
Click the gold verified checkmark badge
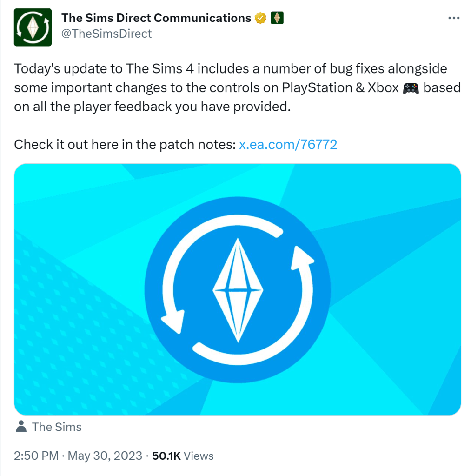tap(260, 18)
